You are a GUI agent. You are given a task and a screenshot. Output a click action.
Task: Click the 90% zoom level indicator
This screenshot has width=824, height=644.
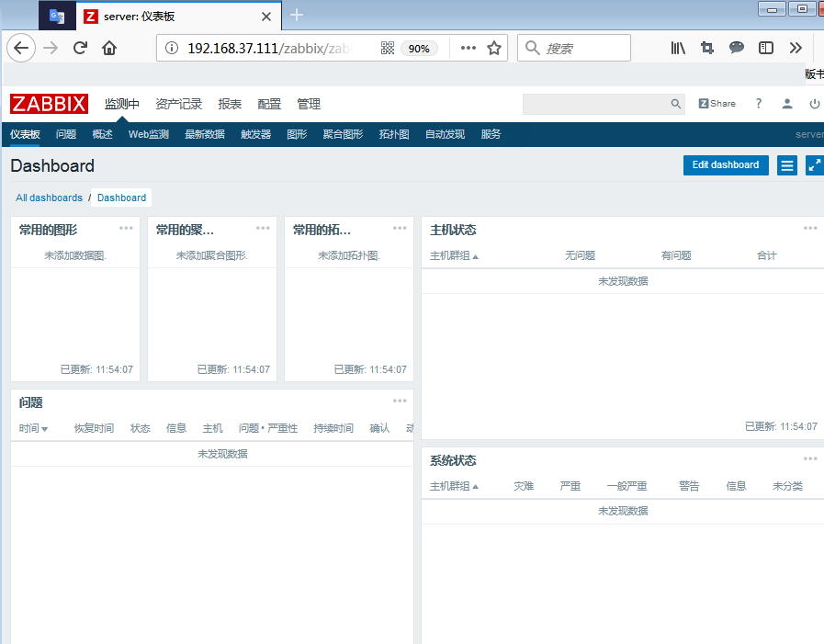[419, 49]
